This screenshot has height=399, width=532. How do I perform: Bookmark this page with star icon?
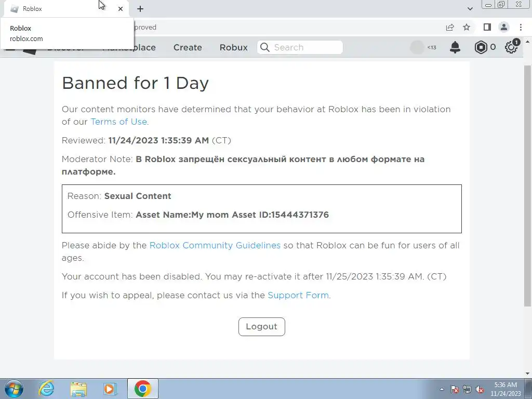tap(467, 27)
